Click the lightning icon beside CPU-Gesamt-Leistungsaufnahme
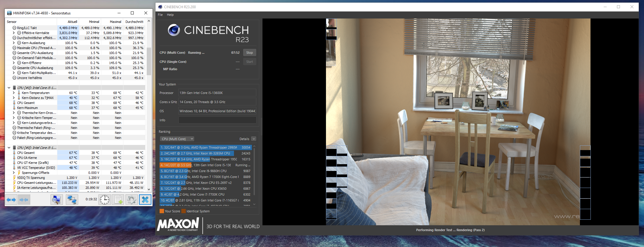This screenshot has height=247, width=644. pyautogui.click(x=14, y=183)
